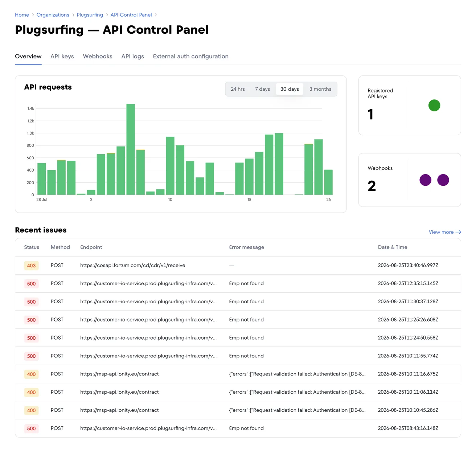Click the cosapi.fortum.com endpoint cell
476x476 pixels.
(133, 266)
